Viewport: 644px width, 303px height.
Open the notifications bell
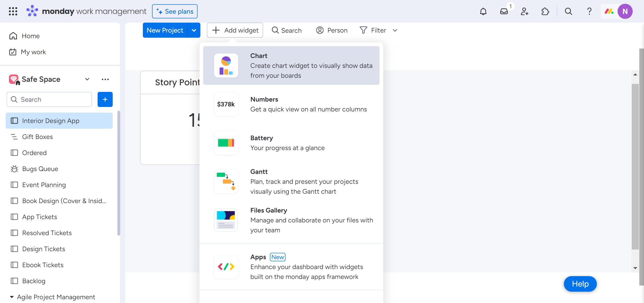pos(483,12)
